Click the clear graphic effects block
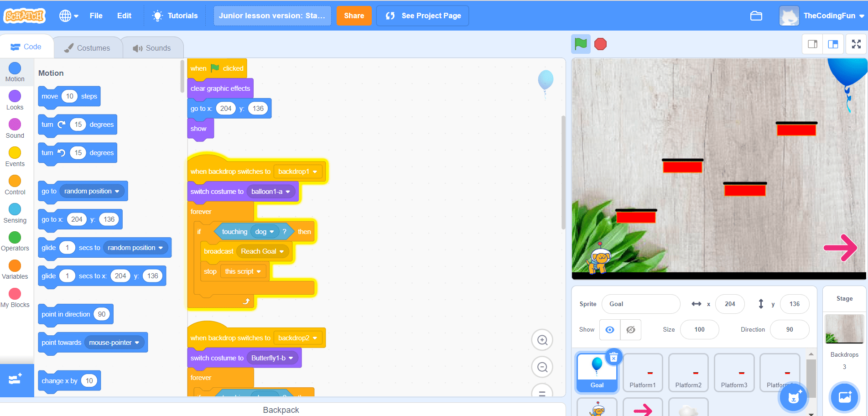Viewport: 868px width, 416px height. pos(220,88)
